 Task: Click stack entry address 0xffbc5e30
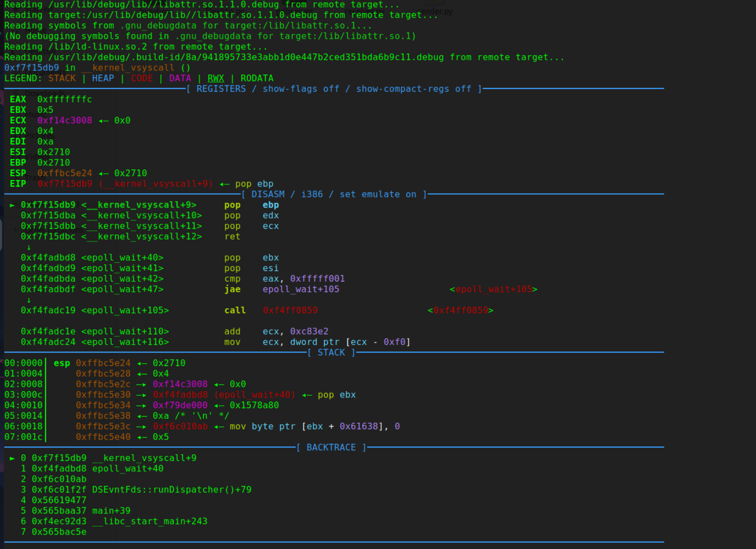click(103, 395)
